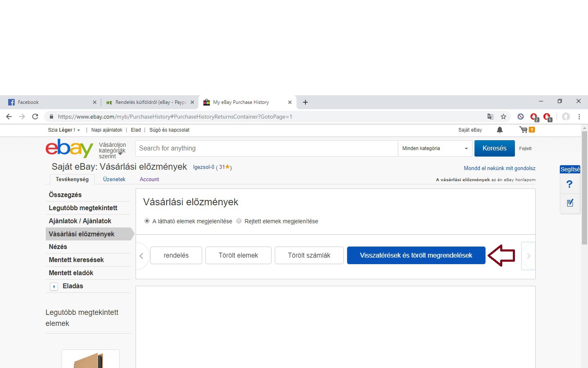Reload the current eBay page
This screenshot has height=368, width=588.
pos(35,117)
